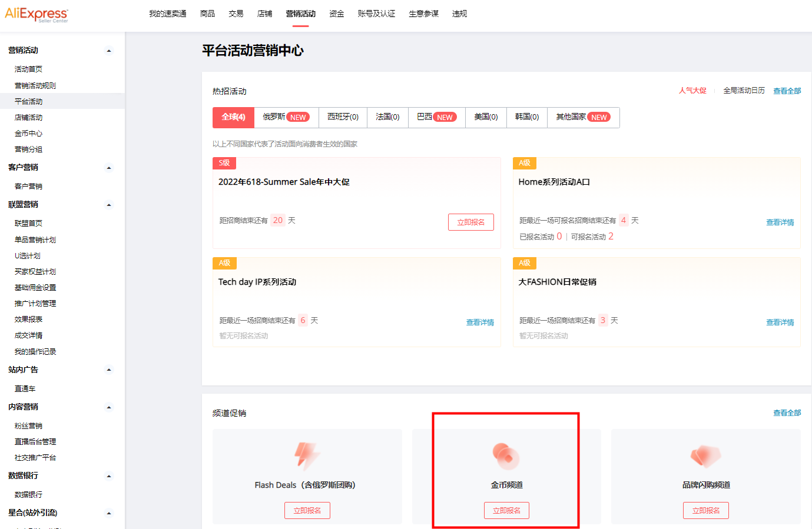Click the 人气大促 link
The width and height of the screenshot is (812, 529).
point(692,91)
